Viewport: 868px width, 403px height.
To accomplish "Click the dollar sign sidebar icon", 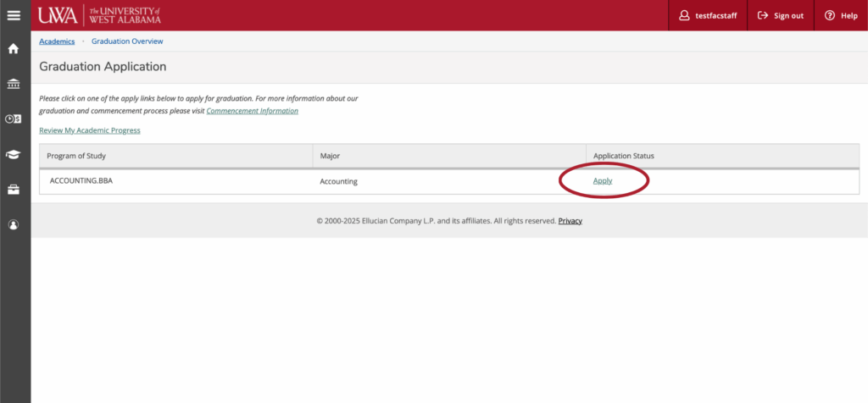I will pyautogui.click(x=14, y=119).
